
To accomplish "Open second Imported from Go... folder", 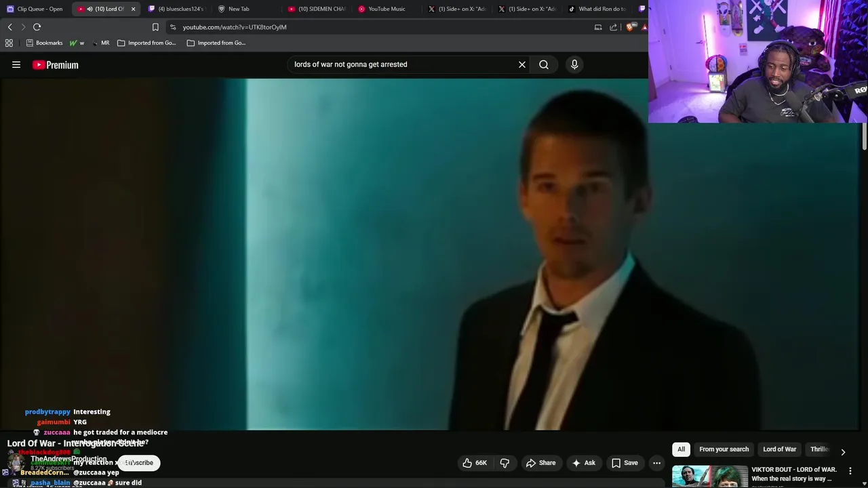I will [x=216, y=43].
